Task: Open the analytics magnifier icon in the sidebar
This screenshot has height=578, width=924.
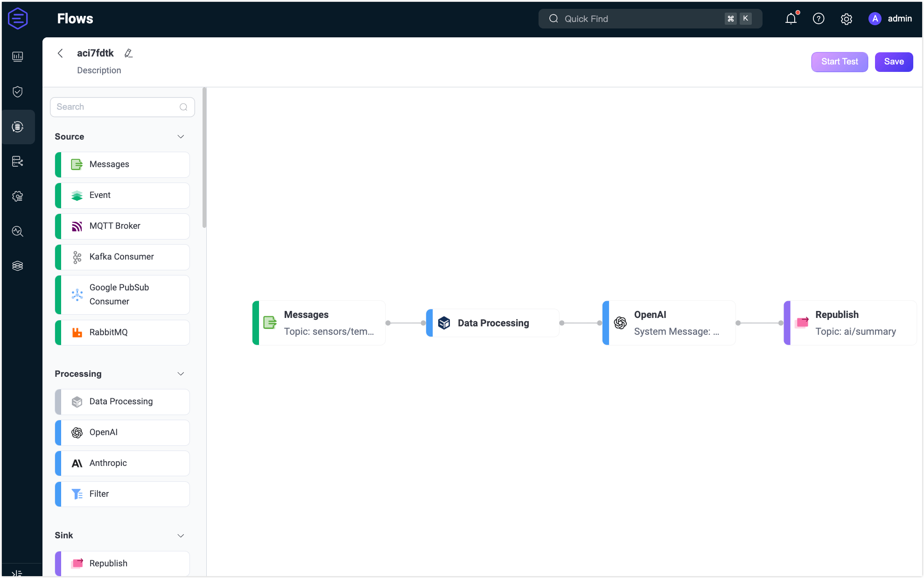Action: [18, 231]
